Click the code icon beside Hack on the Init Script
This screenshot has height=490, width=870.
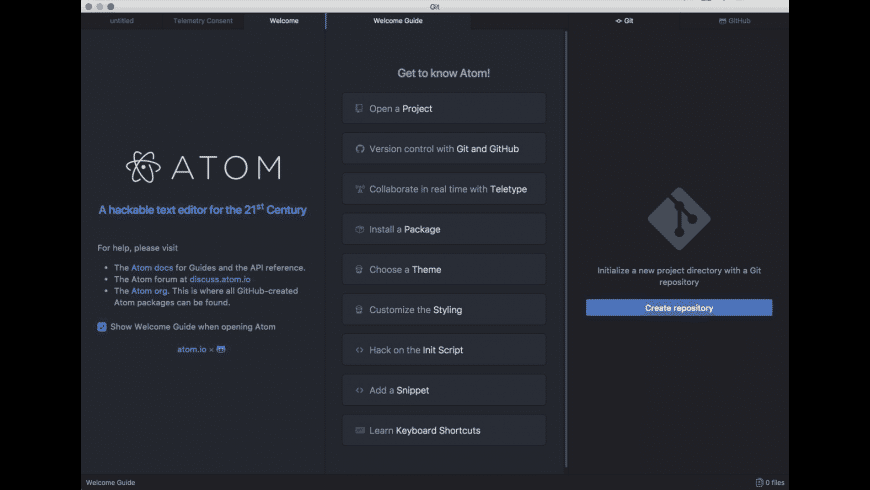[360, 350]
